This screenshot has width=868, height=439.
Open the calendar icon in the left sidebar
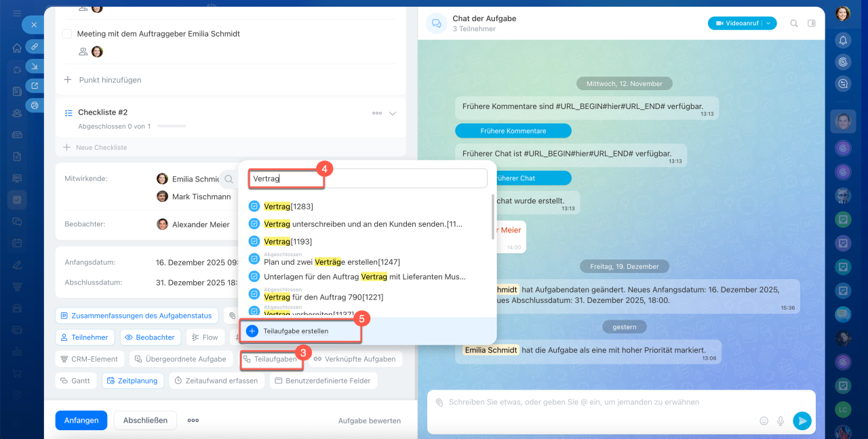coord(17,243)
